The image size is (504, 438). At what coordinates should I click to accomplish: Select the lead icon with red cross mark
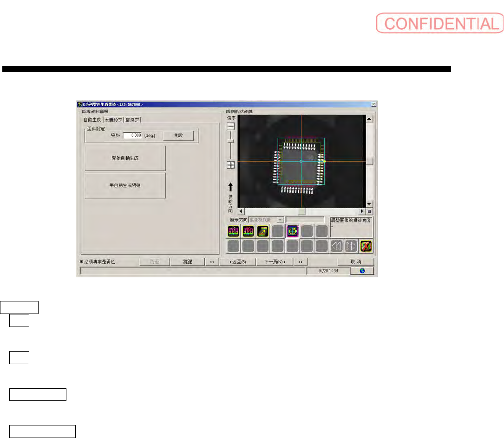click(x=248, y=231)
